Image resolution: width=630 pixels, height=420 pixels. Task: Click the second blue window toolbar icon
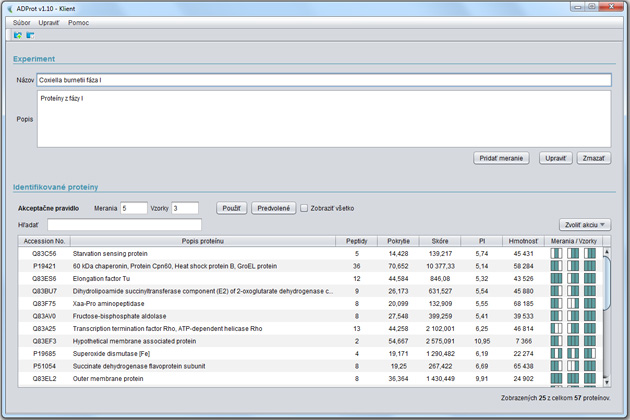pos(30,36)
